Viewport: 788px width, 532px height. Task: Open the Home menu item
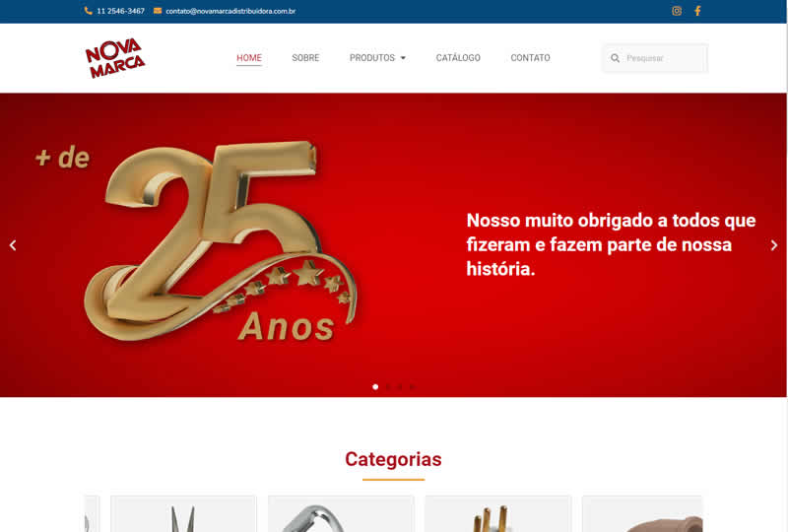pyautogui.click(x=249, y=58)
